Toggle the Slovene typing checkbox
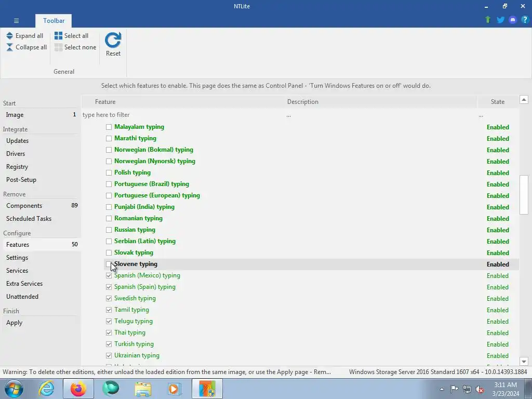Screen dimensions: 532x399 [x=109, y=264]
